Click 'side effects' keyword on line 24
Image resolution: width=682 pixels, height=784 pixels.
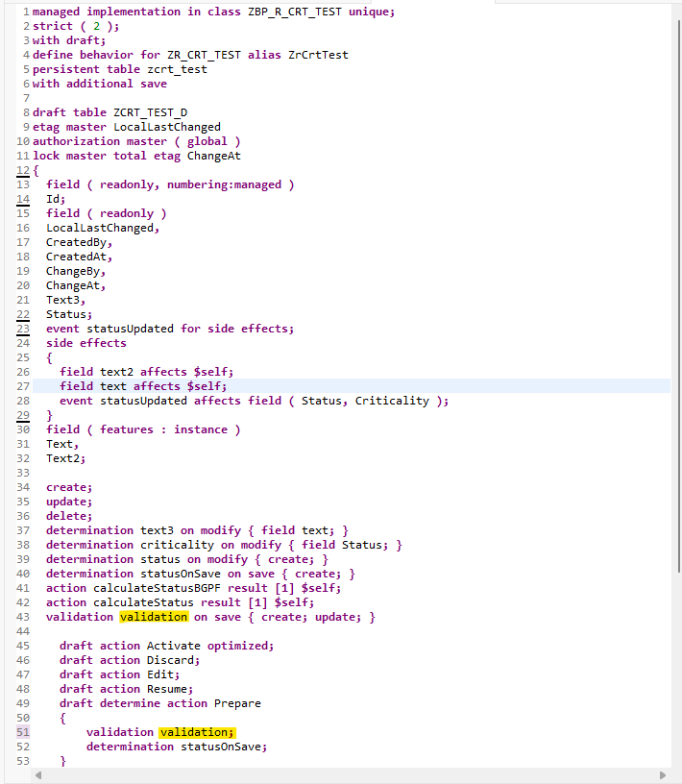click(x=86, y=343)
